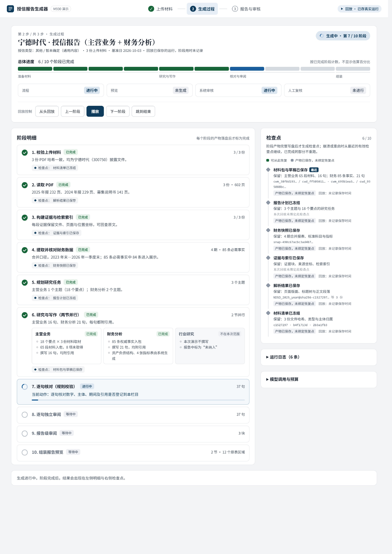Click the empty circle icon of 10. 组装报告预览
Screen dimensions: 392x554
[25, 452]
